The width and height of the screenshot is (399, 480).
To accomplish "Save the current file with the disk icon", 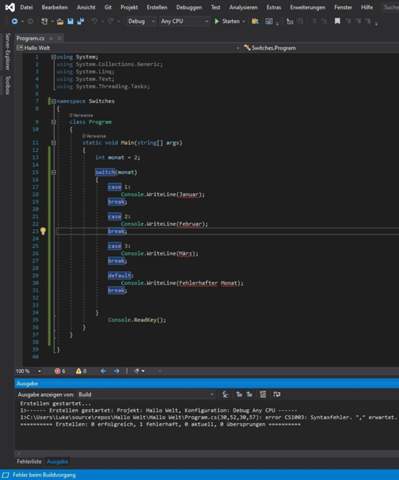I will (70, 21).
